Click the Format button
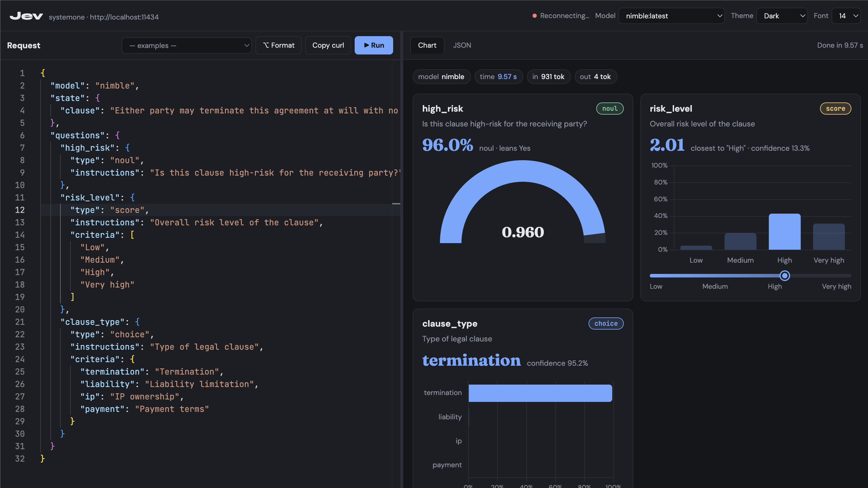This screenshot has height=488, width=868. [278, 45]
